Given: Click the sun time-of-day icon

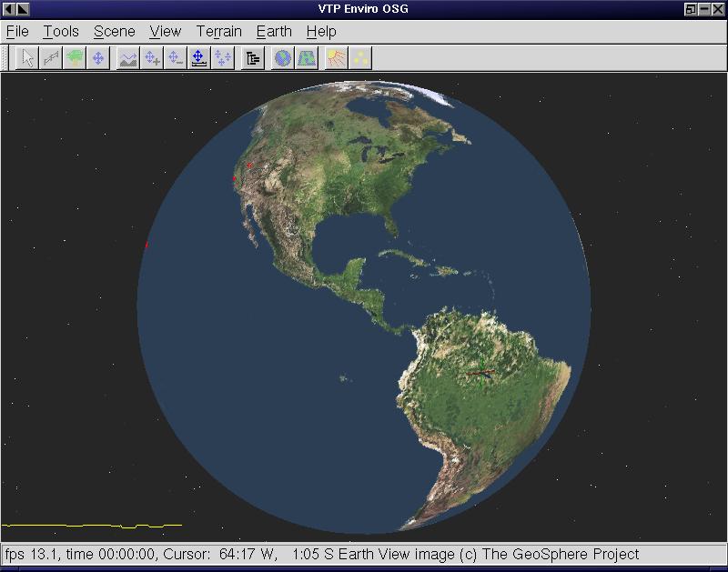Looking at the screenshot, I should pos(337,58).
